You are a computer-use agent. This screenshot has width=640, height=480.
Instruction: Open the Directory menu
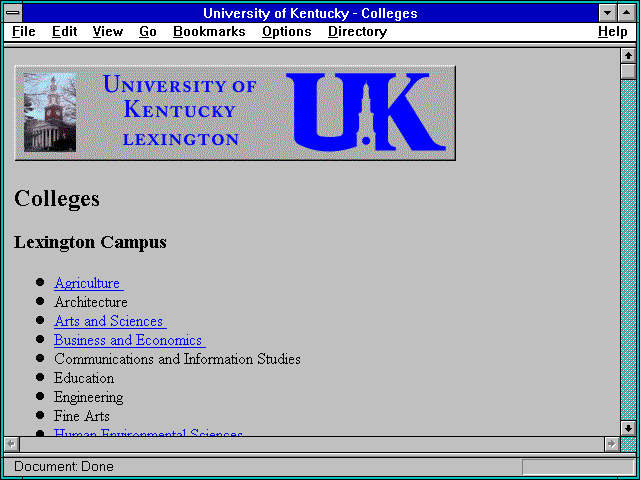click(x=357, y=32)
